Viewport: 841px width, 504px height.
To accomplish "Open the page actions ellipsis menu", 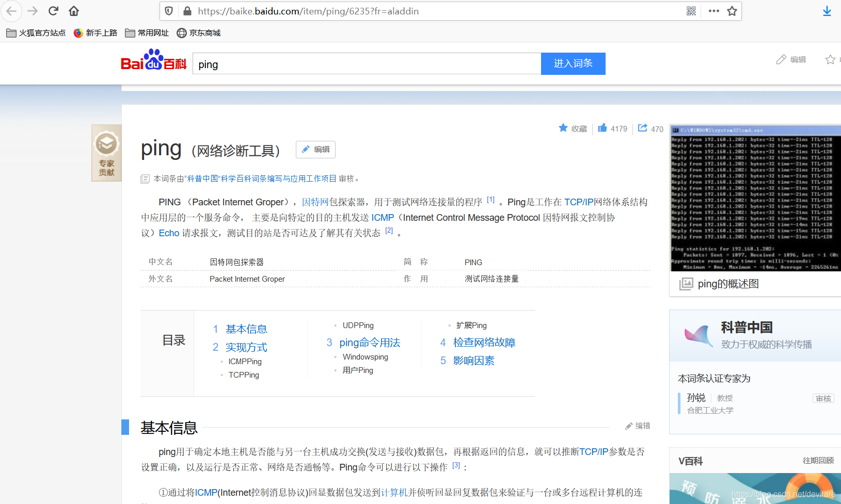I will click(713, 11).
